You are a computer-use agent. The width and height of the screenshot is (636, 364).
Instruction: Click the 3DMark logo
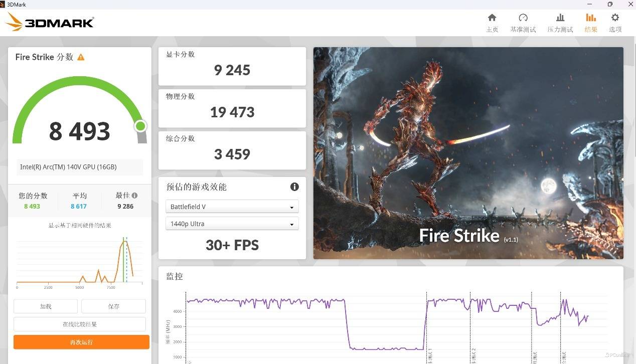point(50,22)
